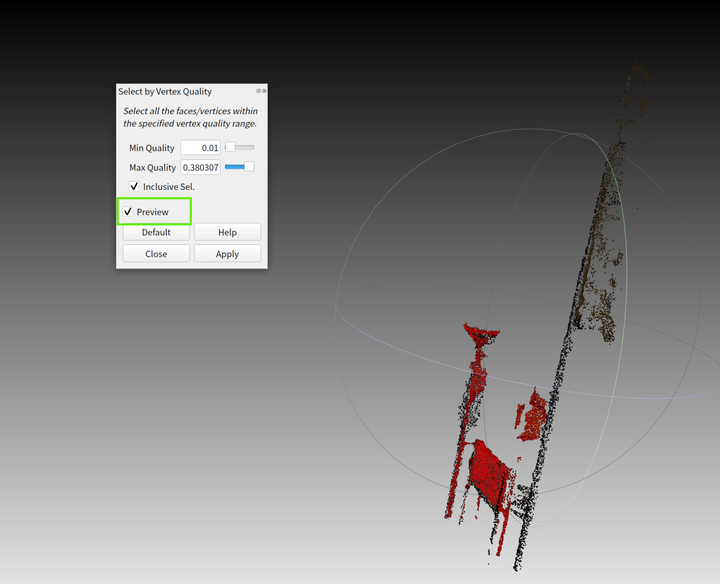Click the blue filled Max Quality slider track
The width and height of the screenshot is (720, 584).
coord(235,167)
